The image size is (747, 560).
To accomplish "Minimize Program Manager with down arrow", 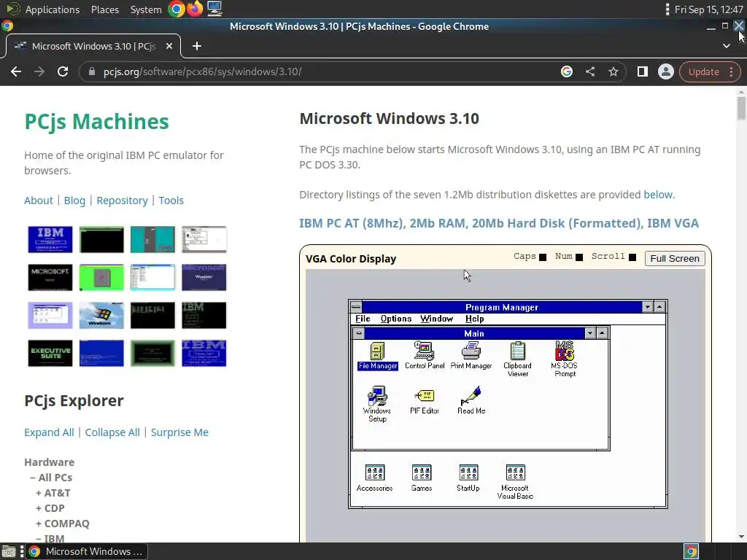I will point(647,307).
